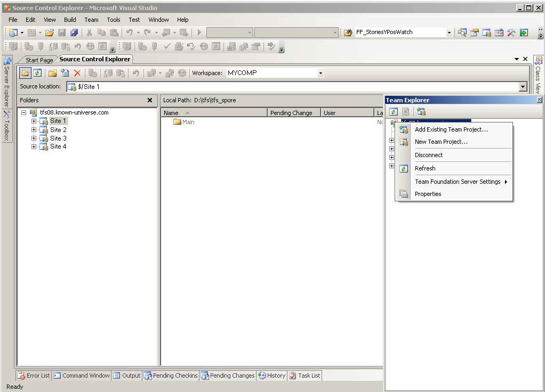This screenshot has height=392, width=545.
Task: Open the Pending Changes tab
Action: [x=228, y=375]
